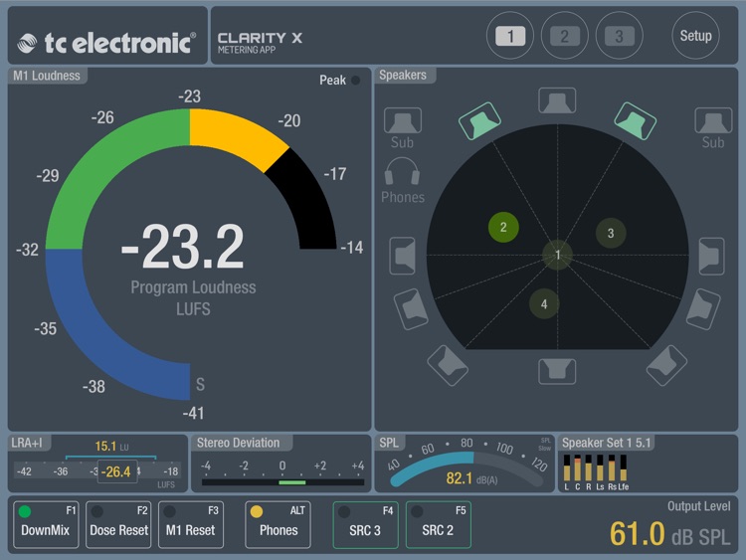Click the Speaker Set 1 5.1 label
The image size is (746, 560).
coord(606,443)
